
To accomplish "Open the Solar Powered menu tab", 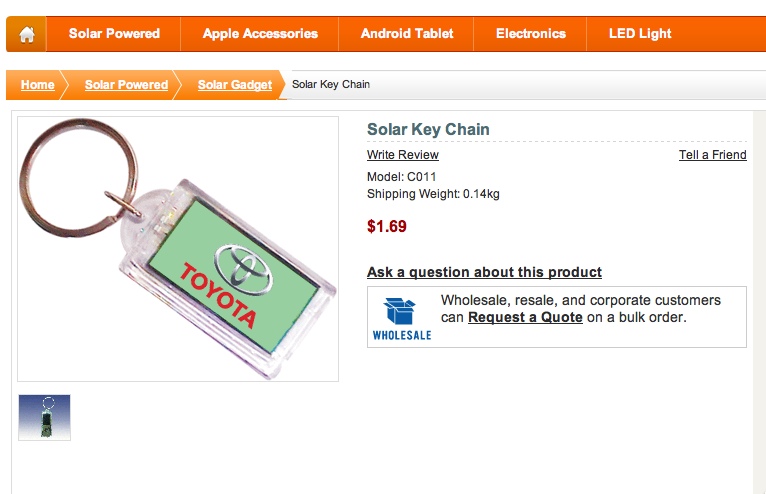I will coord(114,34).
